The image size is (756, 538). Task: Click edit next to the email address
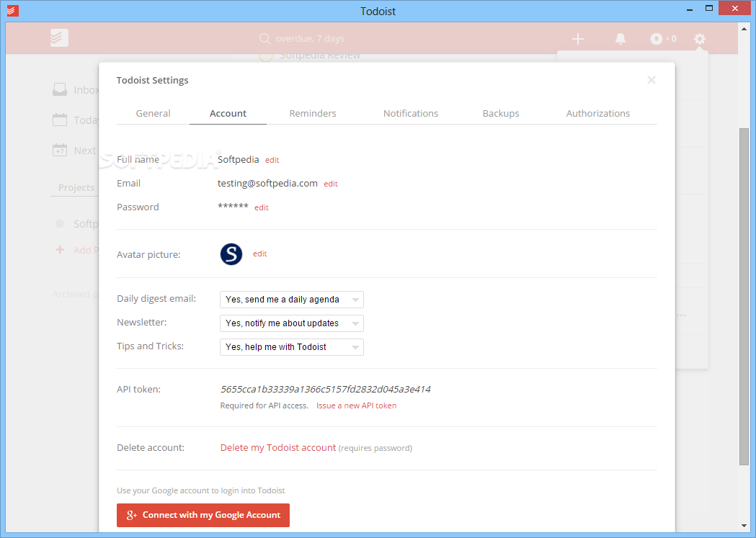331,184
